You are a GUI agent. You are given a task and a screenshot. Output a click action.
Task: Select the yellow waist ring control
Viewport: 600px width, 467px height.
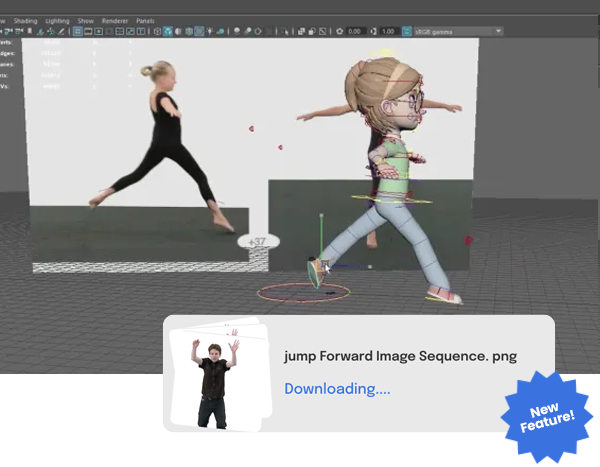coord(391,200)
